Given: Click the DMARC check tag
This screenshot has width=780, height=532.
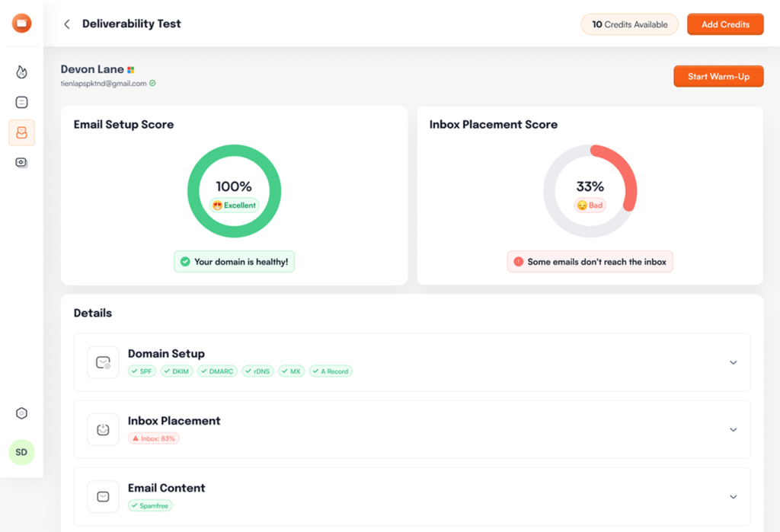Looking at the screenshot, I should [x=217, y=371].
